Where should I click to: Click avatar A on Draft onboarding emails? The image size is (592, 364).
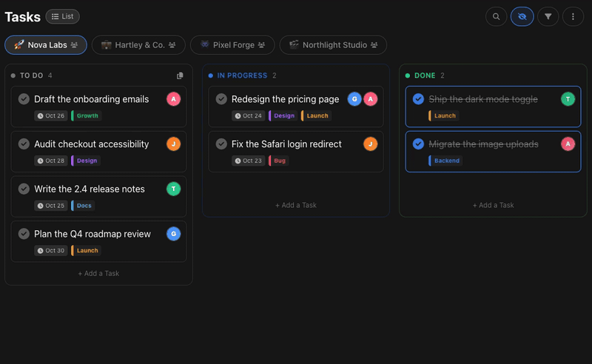coord(174,99)
